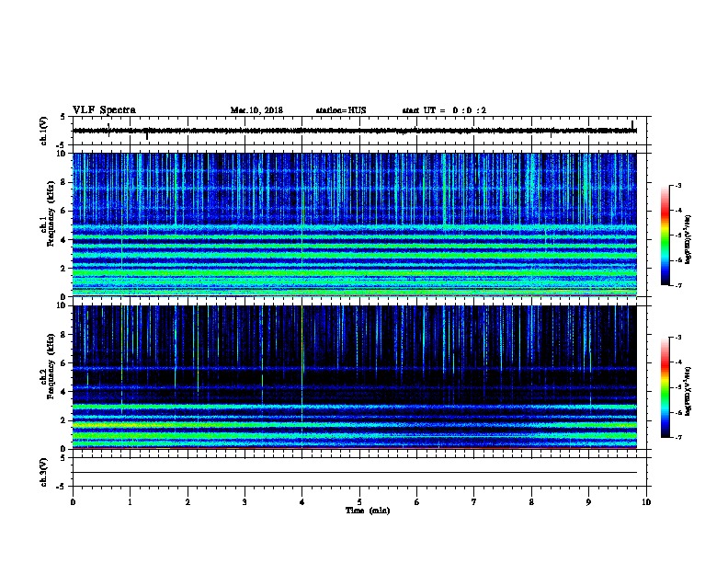728x563 pixels.
Task: Click the ch.1 color bar log(PSD) title
Action: pyautogui.click(x=688, y=240)
